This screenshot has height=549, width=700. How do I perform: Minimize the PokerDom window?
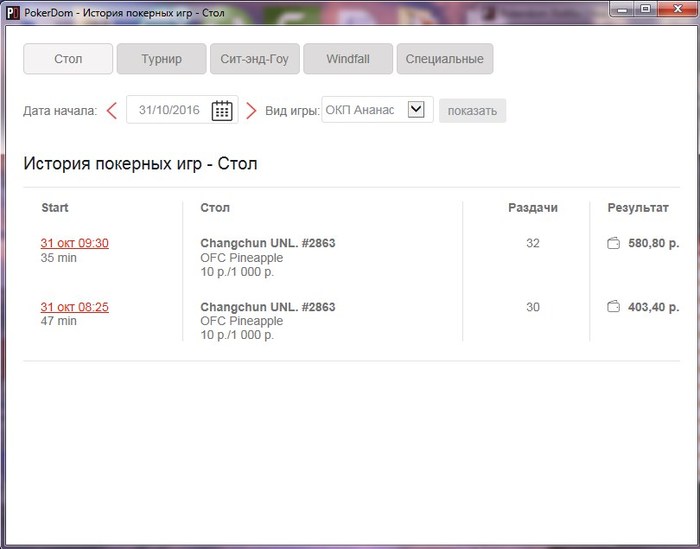[623, 9]
